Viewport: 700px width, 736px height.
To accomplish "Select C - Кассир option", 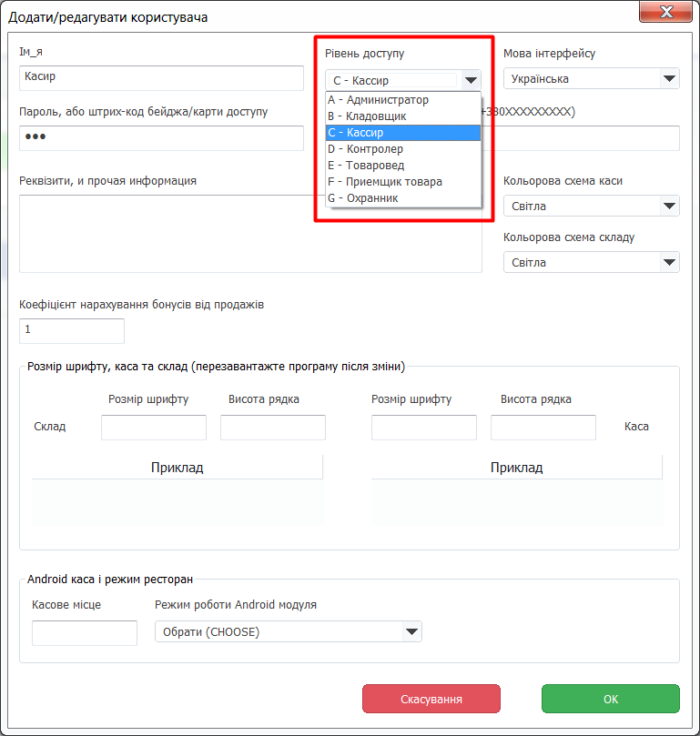I will [403, 132].
